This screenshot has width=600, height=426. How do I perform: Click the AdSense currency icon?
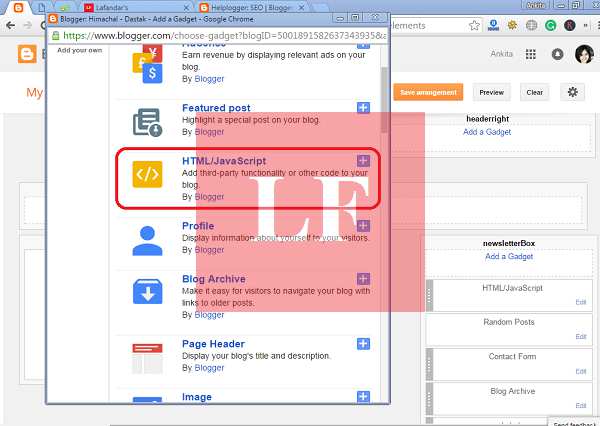[147, 64]
